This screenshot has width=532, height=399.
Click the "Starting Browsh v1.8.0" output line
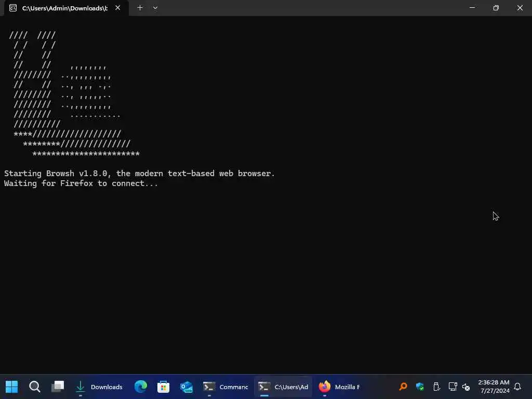(139, 174)
